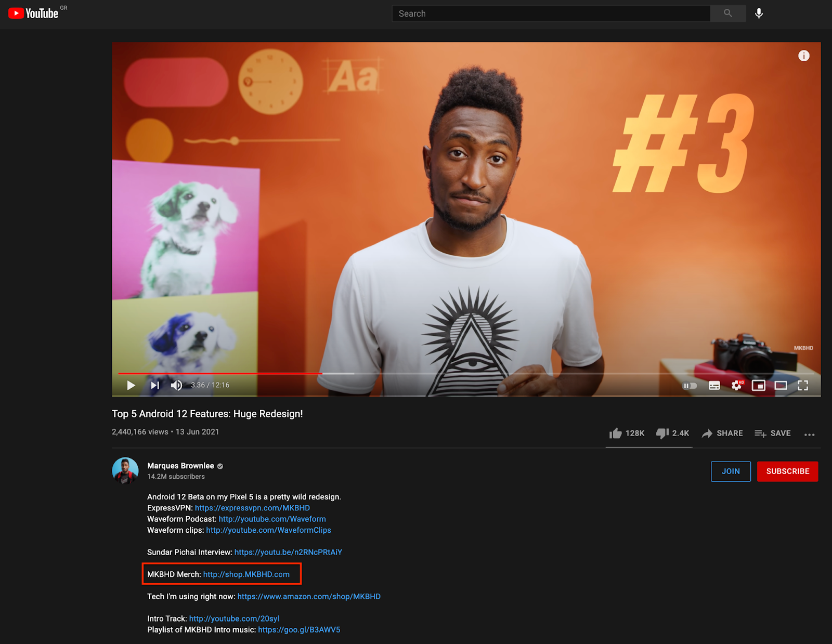Skip to the next video
Screen dimensions: 832x644
point(155,385)
